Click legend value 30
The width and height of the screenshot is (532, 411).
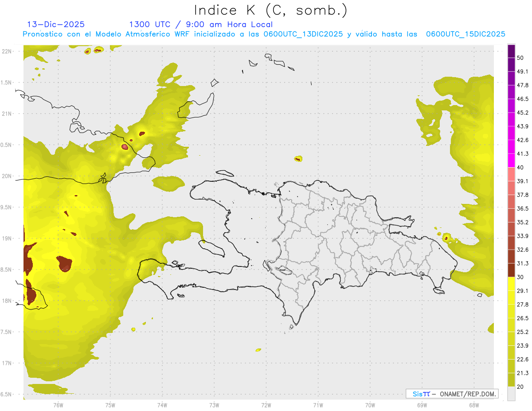(520, 277)
